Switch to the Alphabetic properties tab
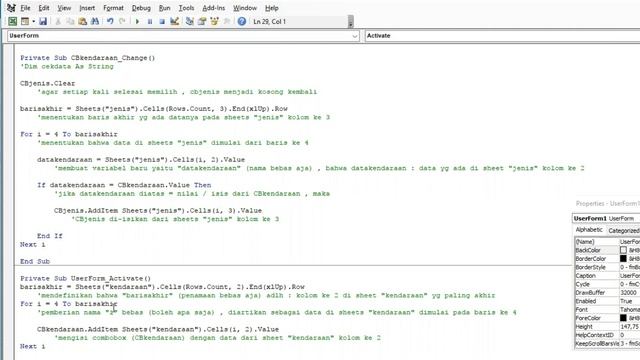The height and width of the screenshot is (360, 640). [x=589, y=230]
